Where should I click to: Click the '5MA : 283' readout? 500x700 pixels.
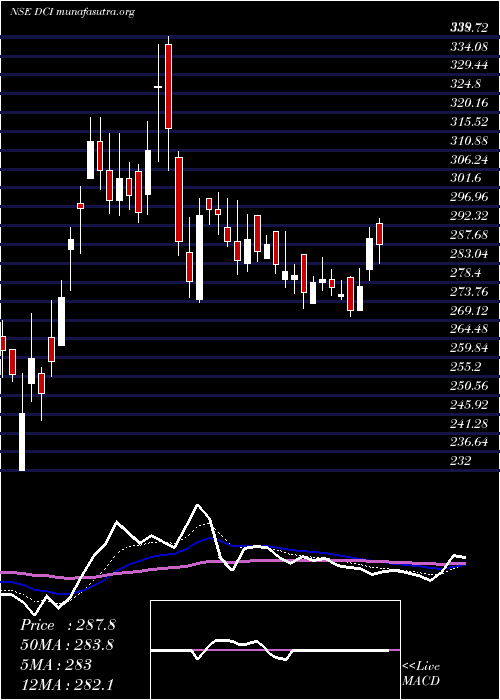point(56,665)
